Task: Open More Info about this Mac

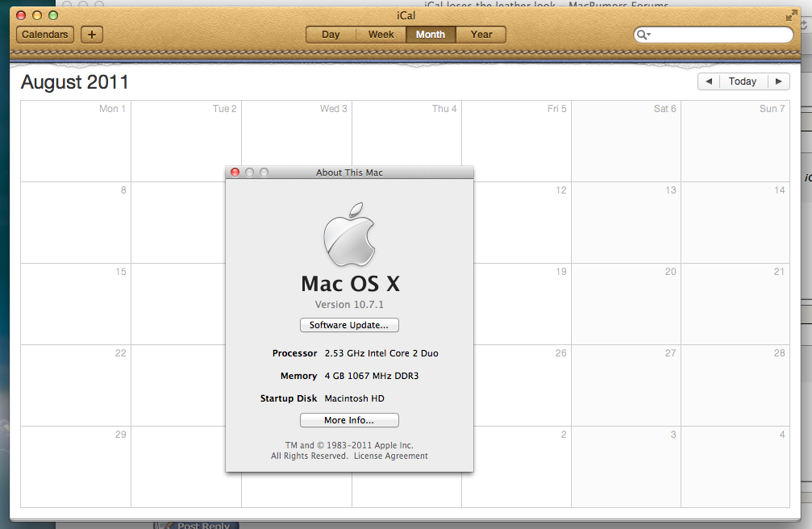Action: click(x=349, y=420)
